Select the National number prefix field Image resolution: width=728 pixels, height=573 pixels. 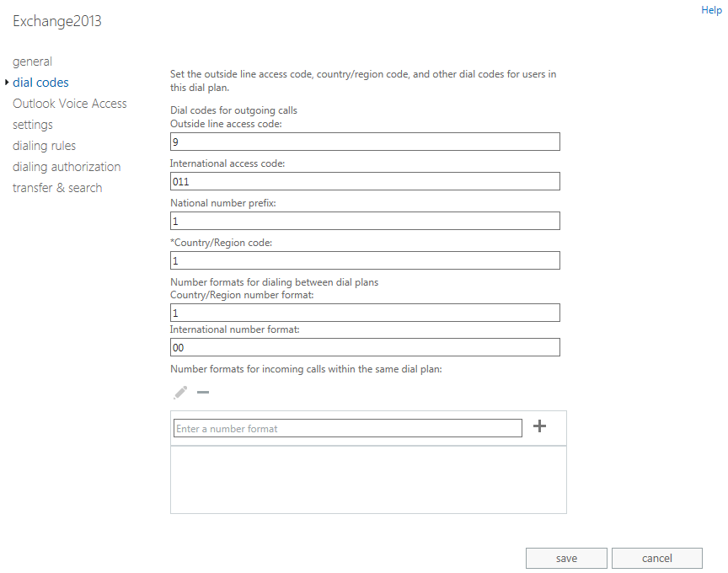coord(365,221)
